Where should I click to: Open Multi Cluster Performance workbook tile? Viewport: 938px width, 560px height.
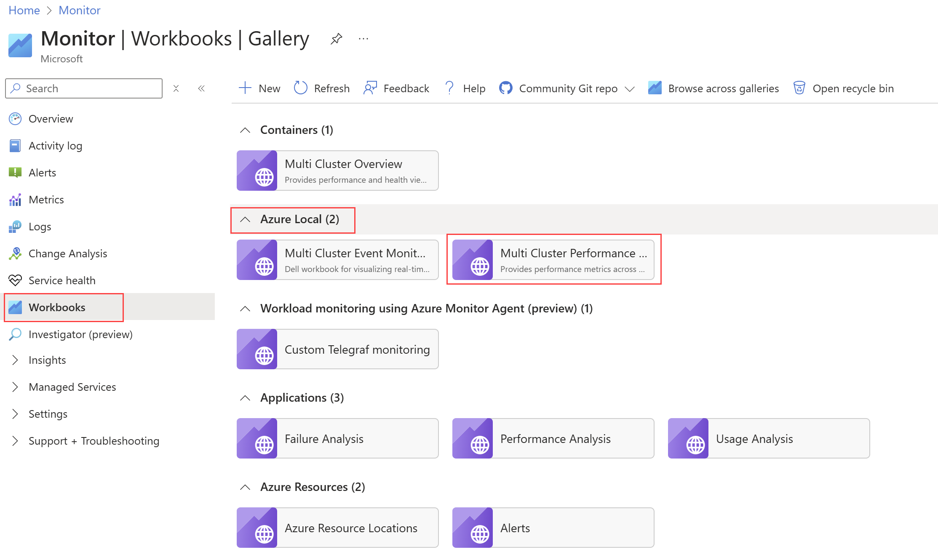coord(553,260)
